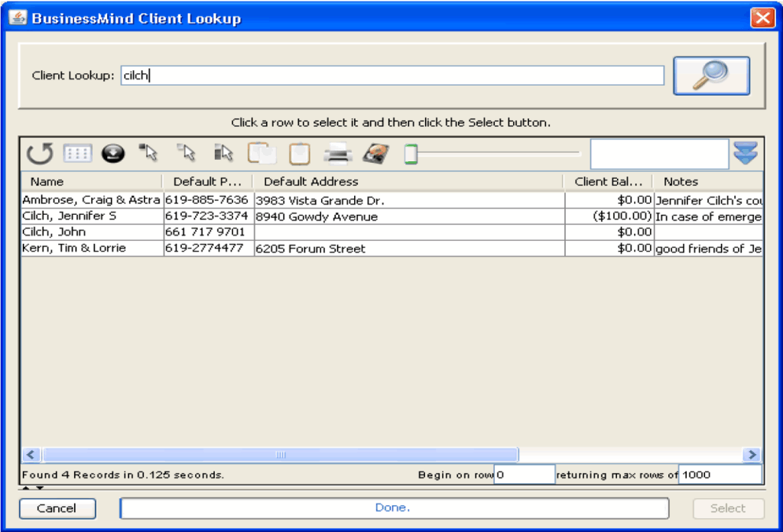Click the Found 4 Records status text
The width and height of the screenshot is (783, 532).
pos(123,475)
